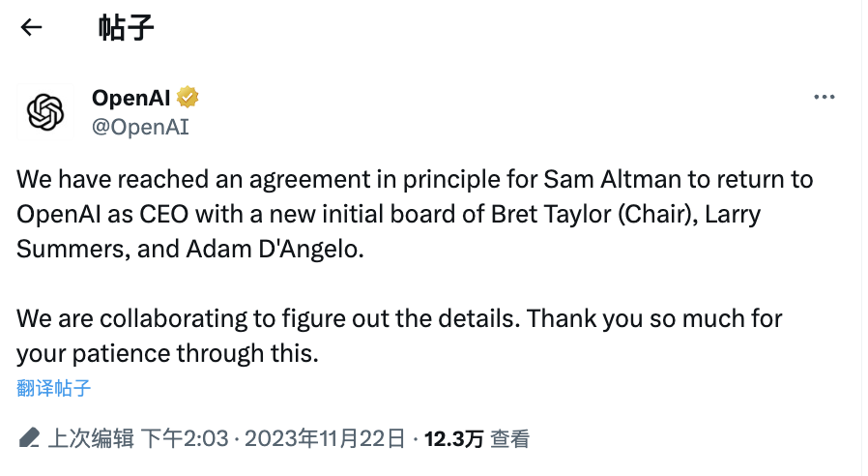View edit history via 上次编辑

[x=91, y=438]
